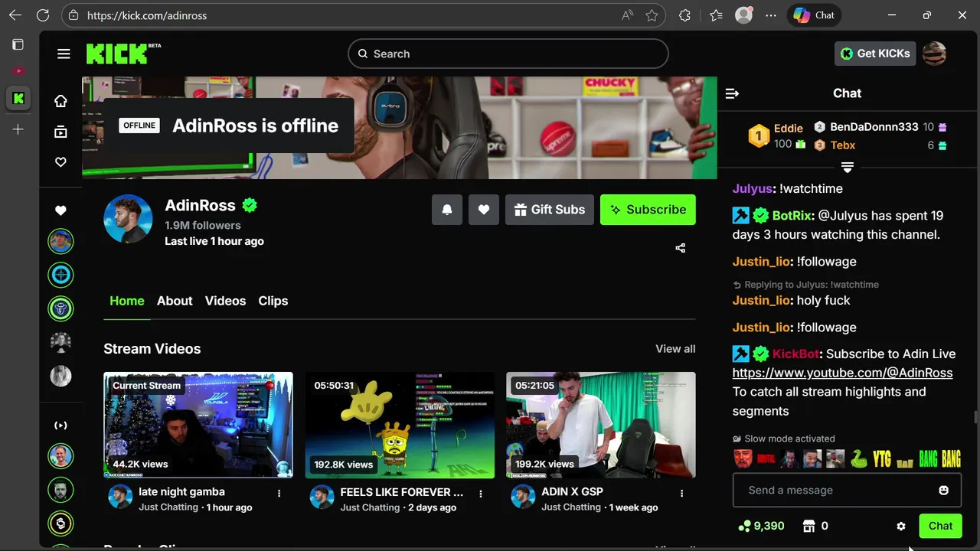The height and width of the screenshot is (551, 980).
Task: Click the AdinRoss profile picture
Action: (x=128, y=219)
